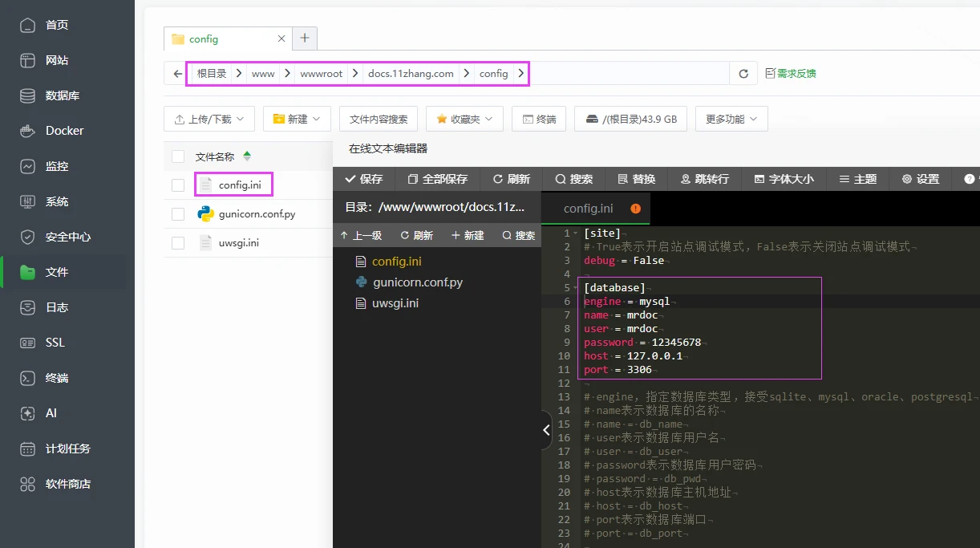Click 刷新 refresh in editor toolbar

[x=511, y=179]
